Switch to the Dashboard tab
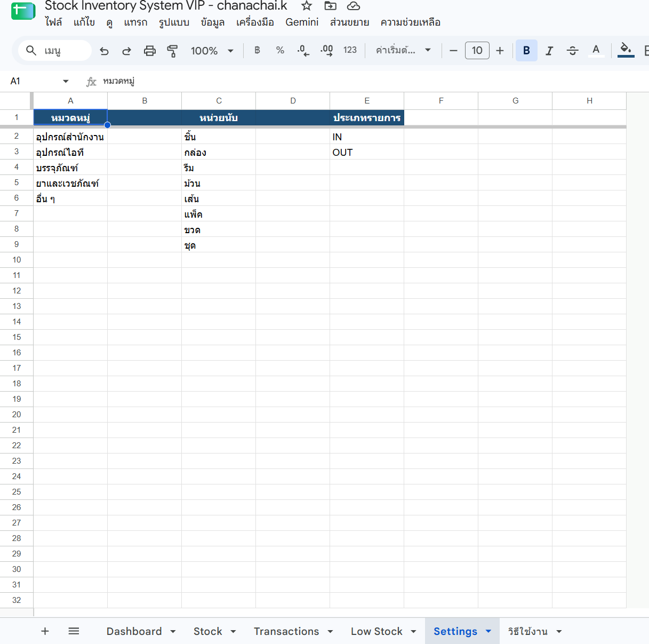649x644 pixels. tap(134, 631)
